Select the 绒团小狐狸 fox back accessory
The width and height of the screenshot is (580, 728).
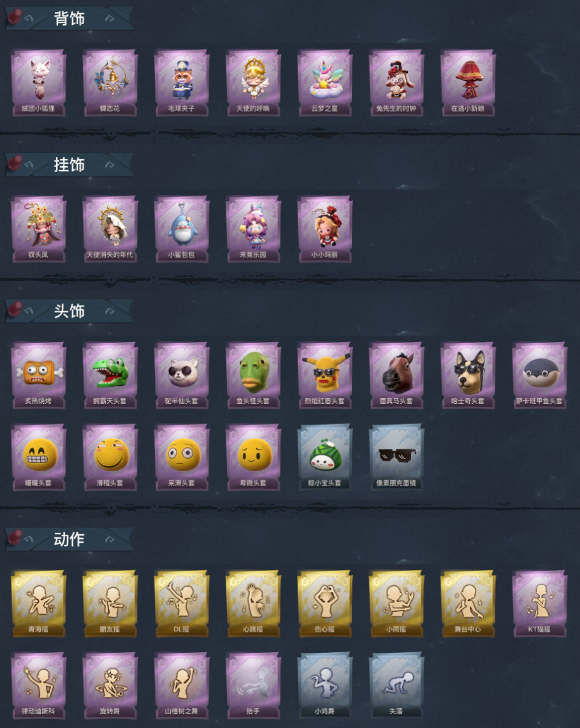pyautogui.click(x=39, y=83)
